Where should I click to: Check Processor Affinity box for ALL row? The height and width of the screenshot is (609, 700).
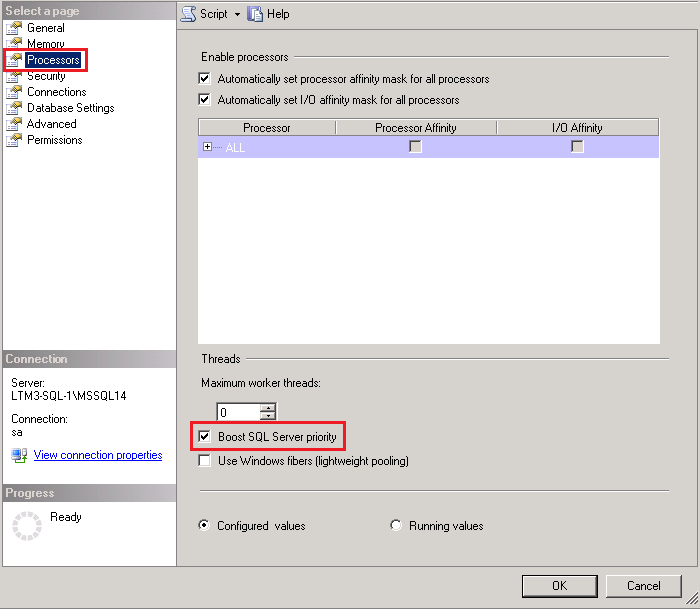416,146
